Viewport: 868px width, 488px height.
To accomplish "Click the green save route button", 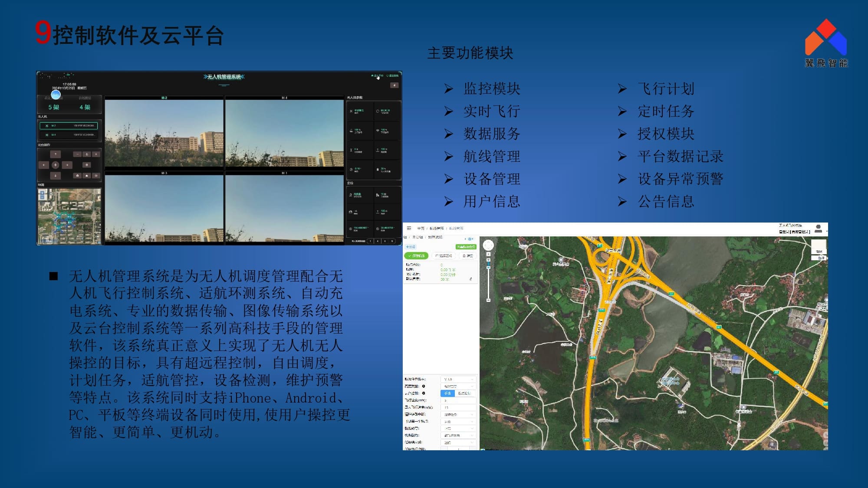I will (x=416, y=256).
